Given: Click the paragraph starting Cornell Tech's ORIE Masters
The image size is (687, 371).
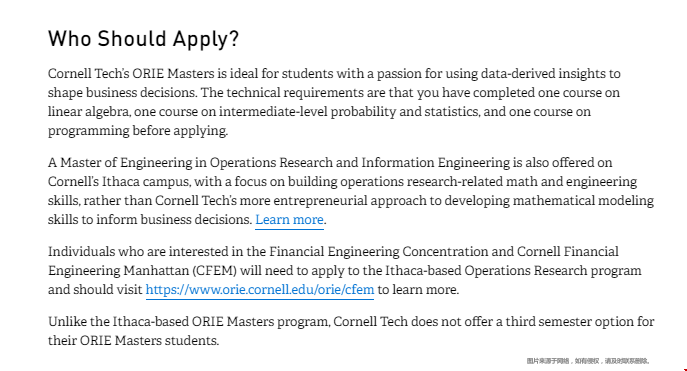Looking at the screenshot, I should (334, 102).
